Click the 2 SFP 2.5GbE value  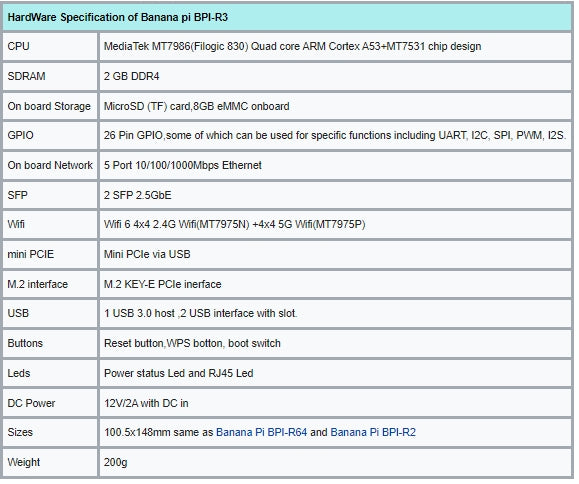pyautogui.click(x=137, y=195)
